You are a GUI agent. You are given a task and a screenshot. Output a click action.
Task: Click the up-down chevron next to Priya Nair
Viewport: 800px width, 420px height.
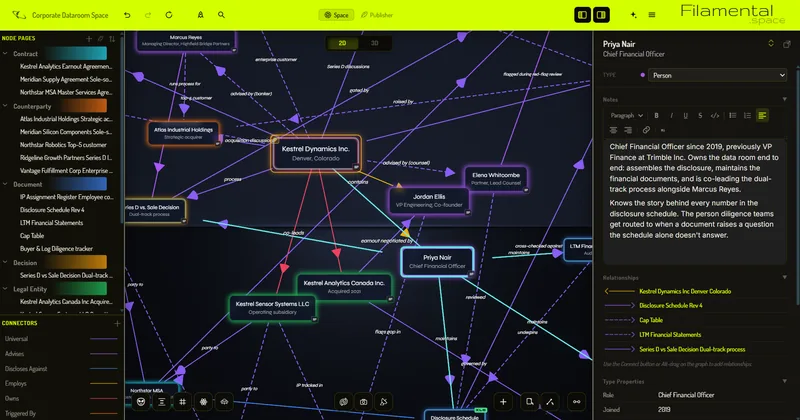771,44
